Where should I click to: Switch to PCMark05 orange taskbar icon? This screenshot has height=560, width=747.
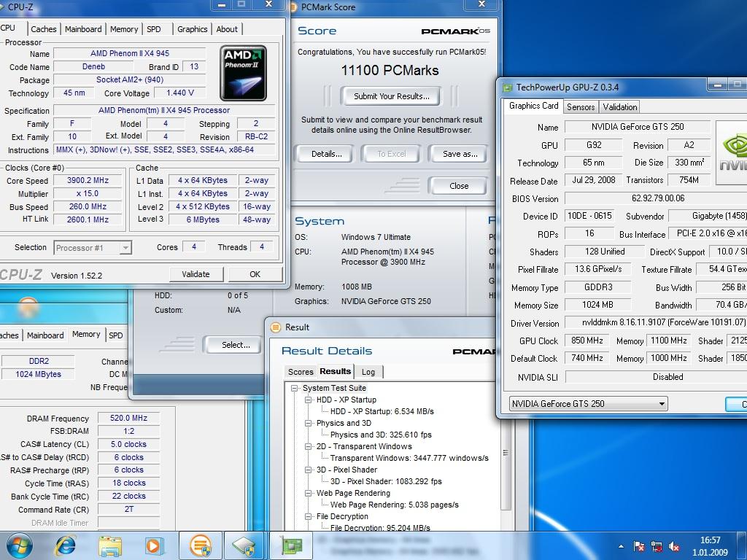click(200, 545)
